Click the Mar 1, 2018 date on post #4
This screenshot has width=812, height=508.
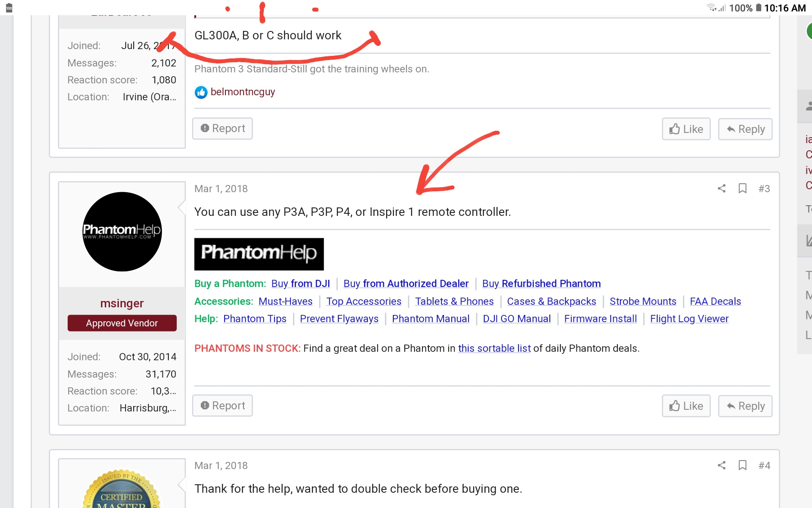[x=221, y=466]
